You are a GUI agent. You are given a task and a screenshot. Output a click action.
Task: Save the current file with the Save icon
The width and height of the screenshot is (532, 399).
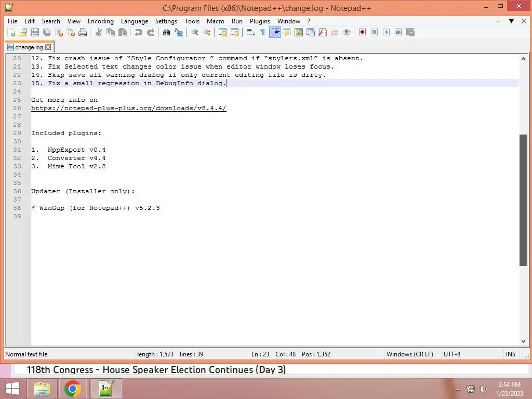(x=35, y=32)
